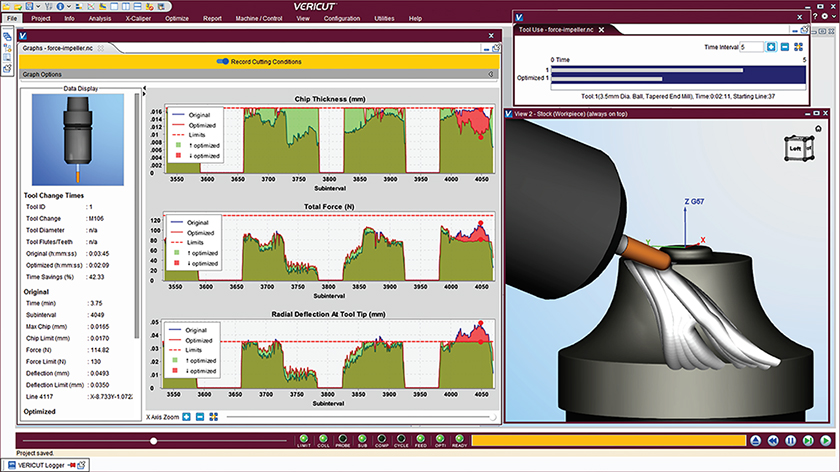
Task: Click the Time Interval input field
Action: tap(752, 47)
